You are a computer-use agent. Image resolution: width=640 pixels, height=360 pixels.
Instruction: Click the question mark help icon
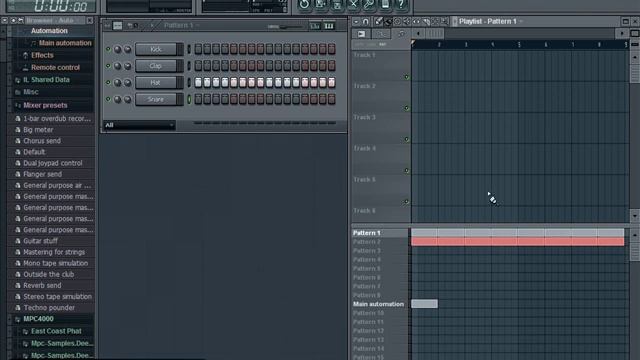click(401, 4)
